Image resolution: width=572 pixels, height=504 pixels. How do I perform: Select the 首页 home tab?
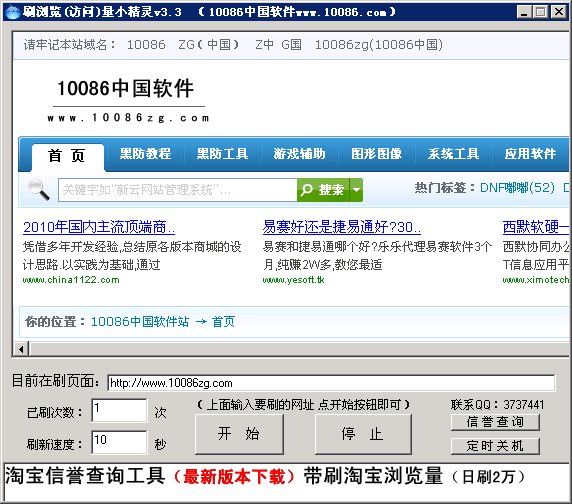click(67, 156)
